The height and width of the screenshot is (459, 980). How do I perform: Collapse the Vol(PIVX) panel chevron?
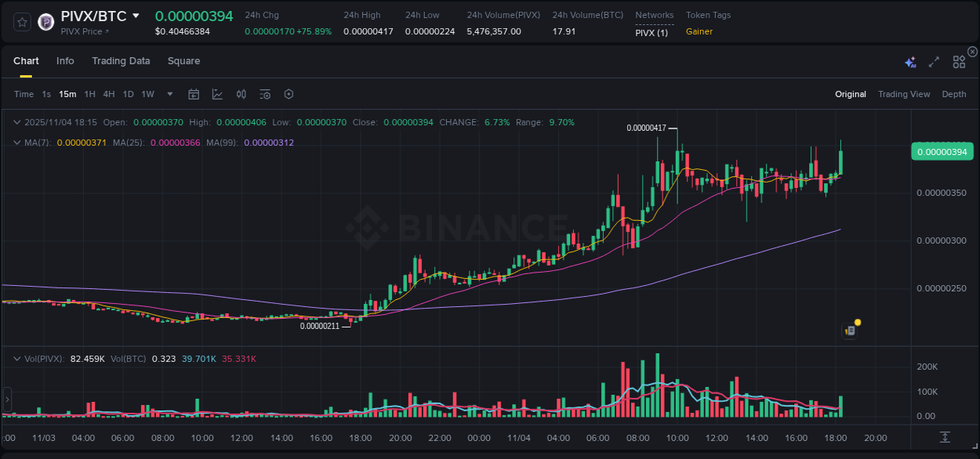(16, 359)
